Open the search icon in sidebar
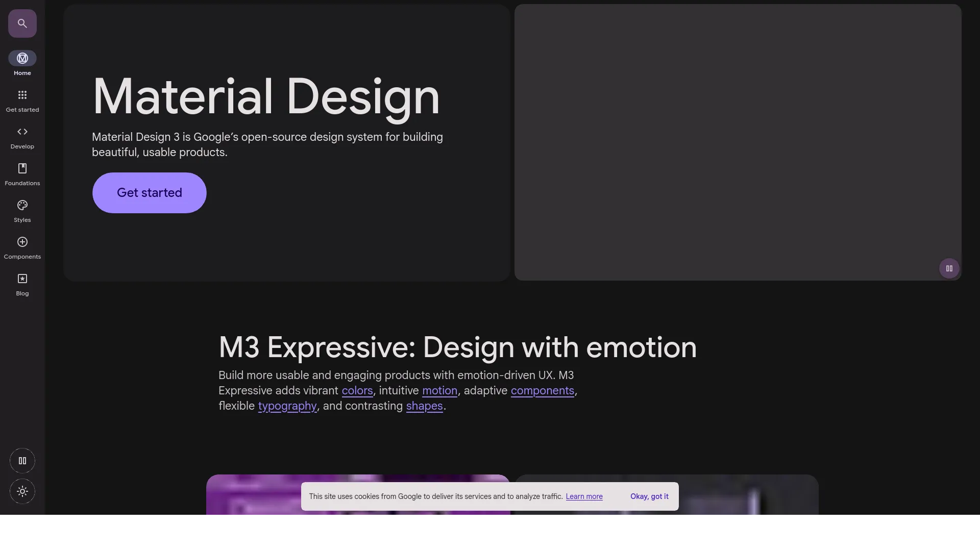The image size is (980, 551). (22, 23)
